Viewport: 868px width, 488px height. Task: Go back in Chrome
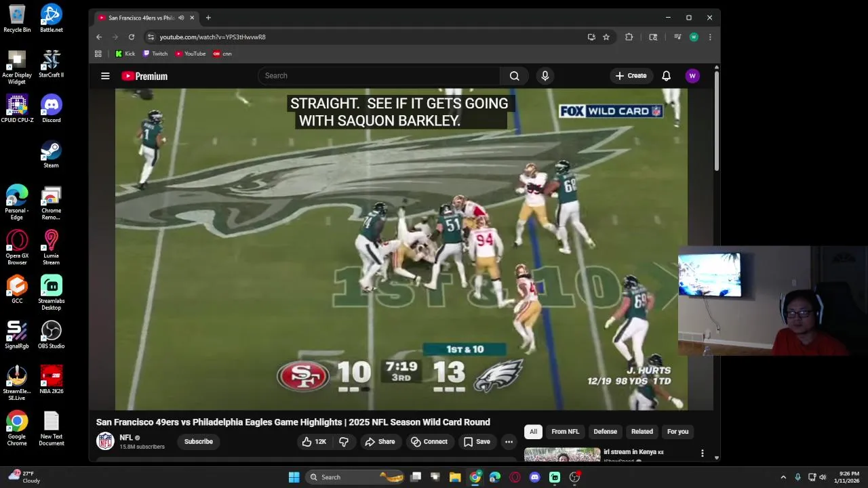click(99, 37)
